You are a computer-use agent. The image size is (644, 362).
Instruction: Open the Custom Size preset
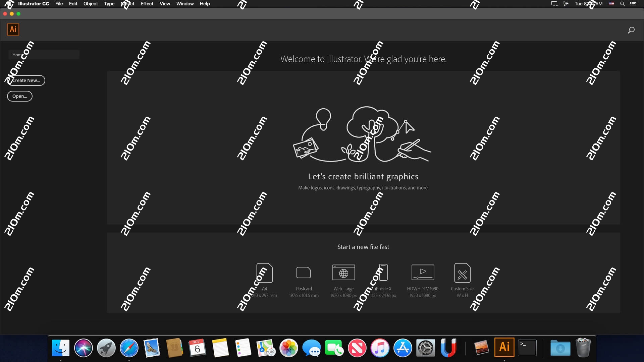462,273
